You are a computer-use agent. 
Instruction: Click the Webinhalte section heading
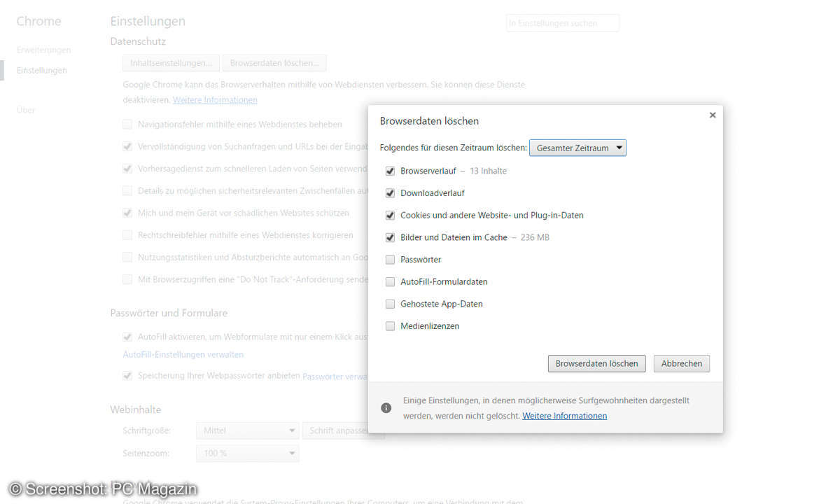pyautogui.click(x=136, y=409)
